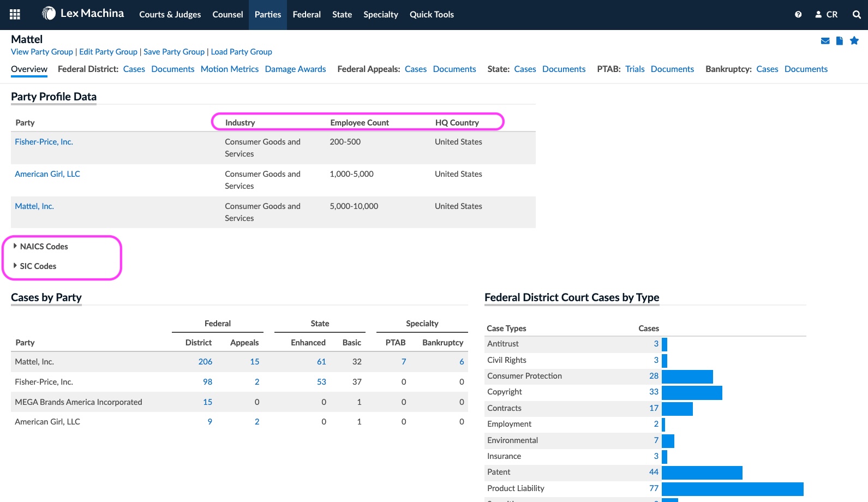Click Edit Party Group link
The width and height of the screenshot is (868, 502).
tap(108, 52)
